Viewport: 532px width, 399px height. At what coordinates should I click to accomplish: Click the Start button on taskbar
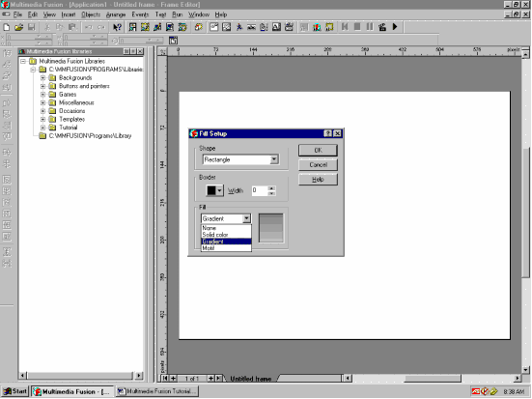pos(14,391)
